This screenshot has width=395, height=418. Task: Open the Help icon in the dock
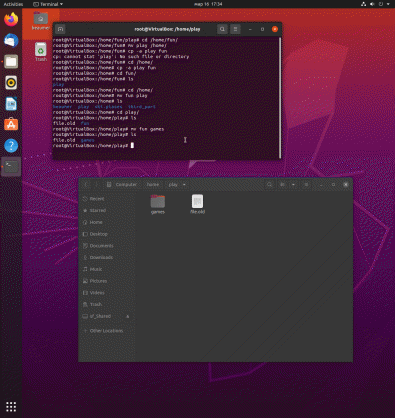tap(11, 146)
